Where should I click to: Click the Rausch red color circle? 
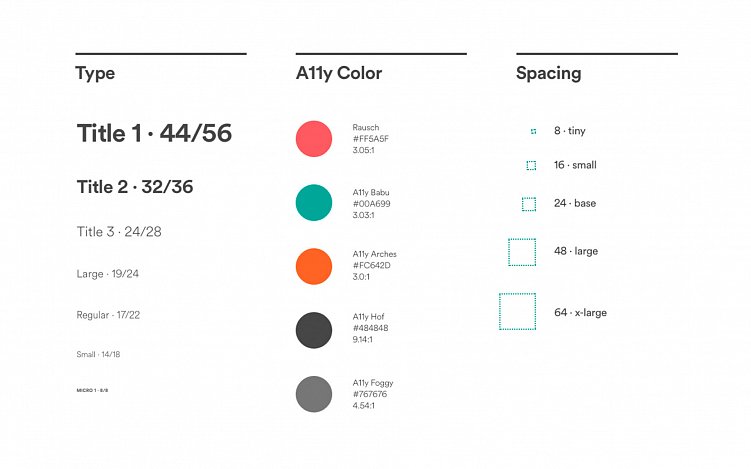click(314, 138)
